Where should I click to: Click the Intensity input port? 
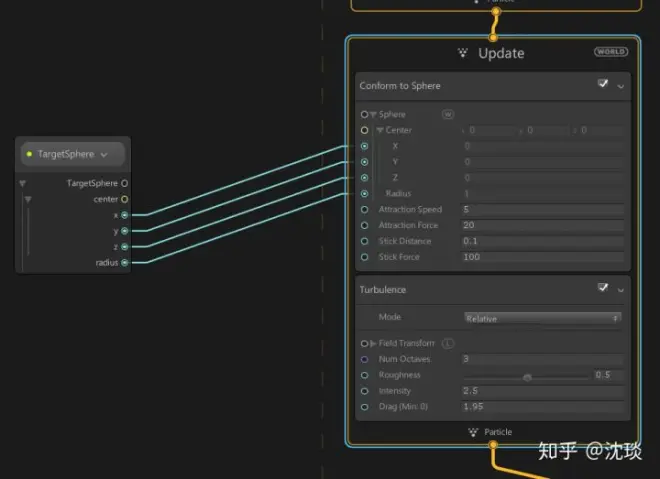click(x=365, y=391)
